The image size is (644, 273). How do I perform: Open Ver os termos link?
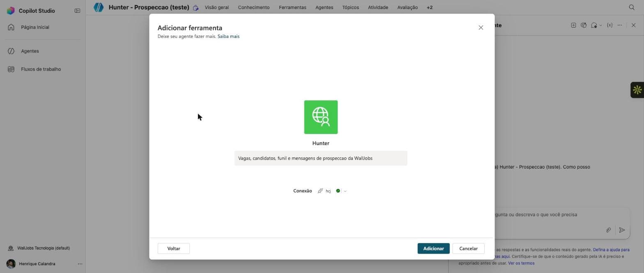point(521,263)
